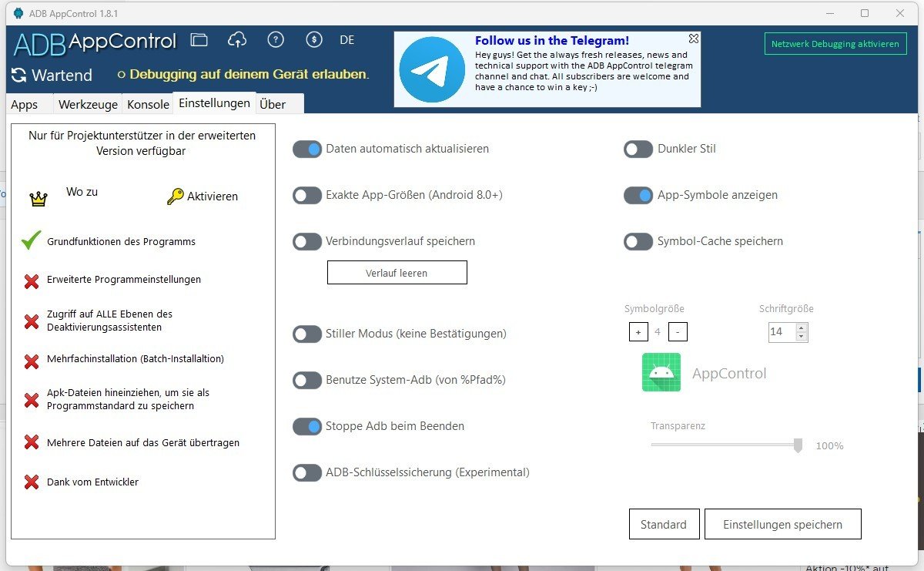924x571 pixels.
Task: Click the Aktivieren key icon
Action: (175, 196)
